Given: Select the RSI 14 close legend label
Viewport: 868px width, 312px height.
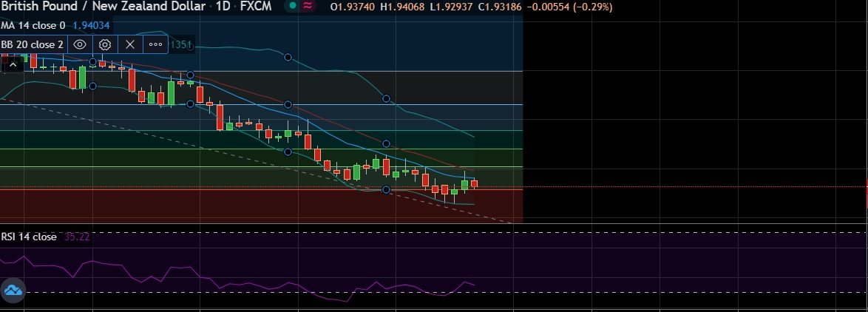Looking at the screenshot, I should click(x=29, y=237).
